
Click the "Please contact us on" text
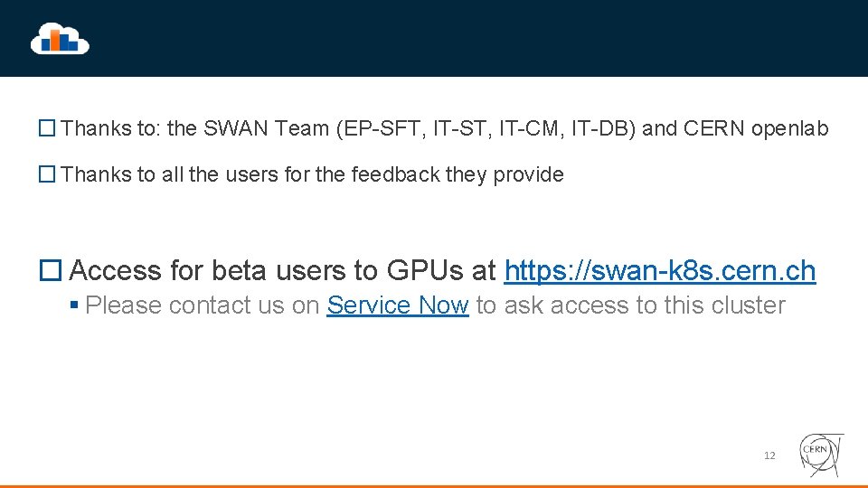click(x=203, y=305)
